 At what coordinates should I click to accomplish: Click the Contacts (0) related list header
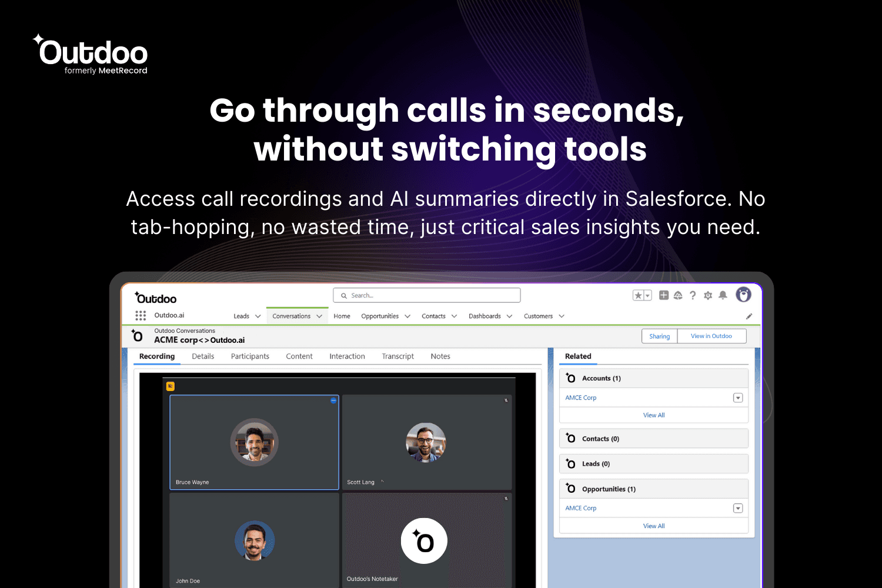click(654, 439)
